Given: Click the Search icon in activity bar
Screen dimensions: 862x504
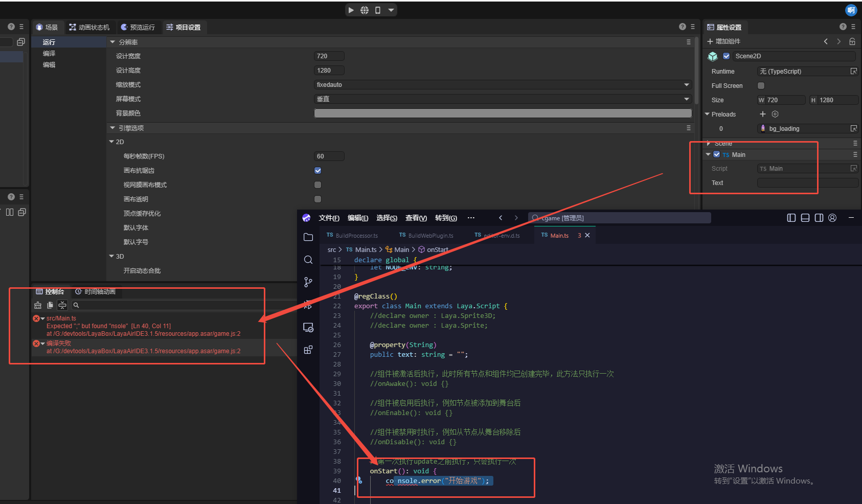Looking at the screenshot, I should [308, 260].
